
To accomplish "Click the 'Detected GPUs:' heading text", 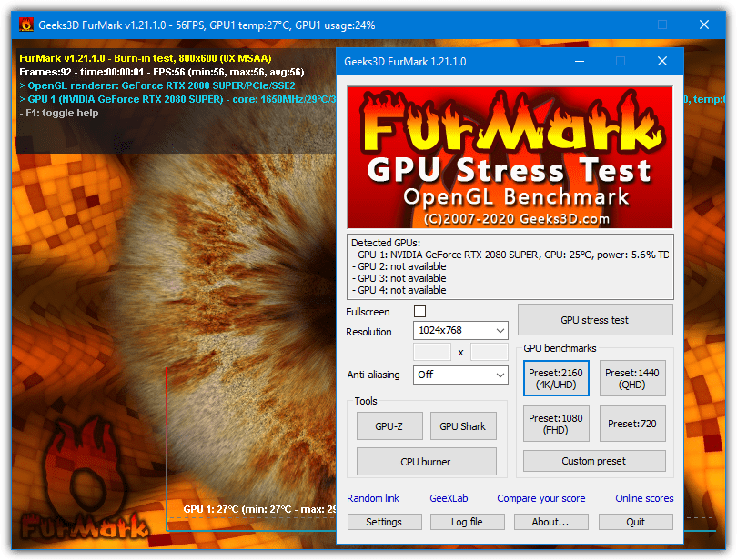I will (386, 243).
